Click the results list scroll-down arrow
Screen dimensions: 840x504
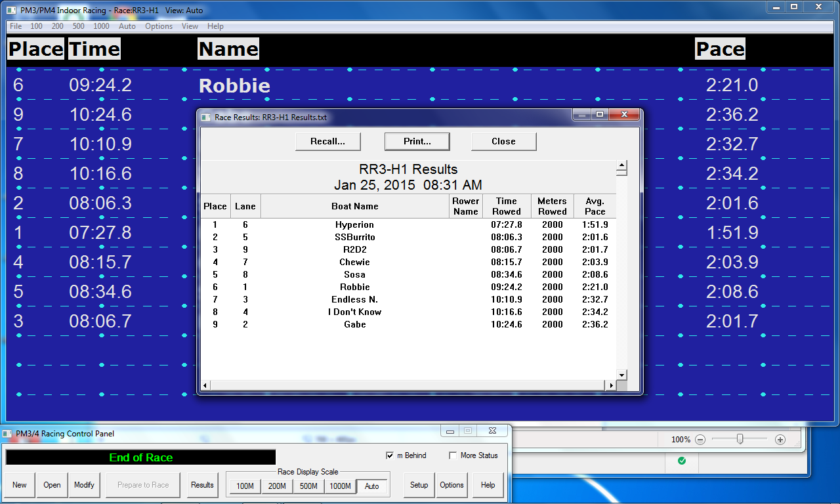pos(621,375)
